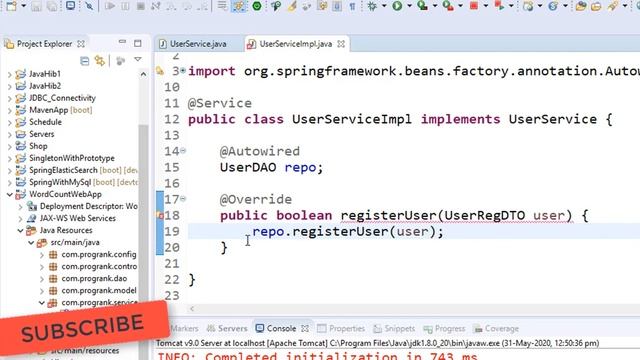Open the Debug configurations dropdown arrow
Screen dimensions: 640x360
click(x=384, y=6)
